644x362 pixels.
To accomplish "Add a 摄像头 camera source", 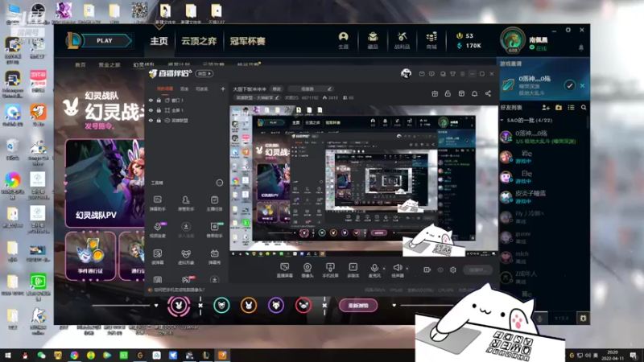I will [x=308, y=270].
